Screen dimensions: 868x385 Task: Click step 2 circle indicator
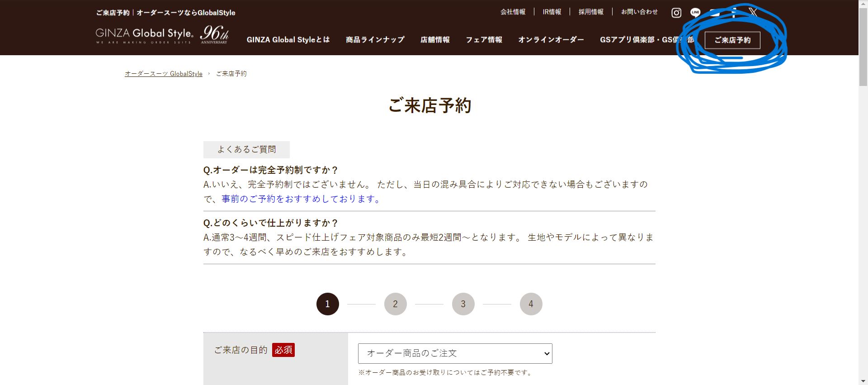tap(395, 304)
